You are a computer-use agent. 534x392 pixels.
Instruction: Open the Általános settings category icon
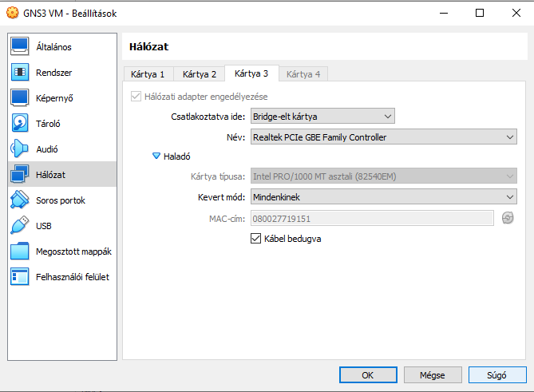tap(20, 47)
